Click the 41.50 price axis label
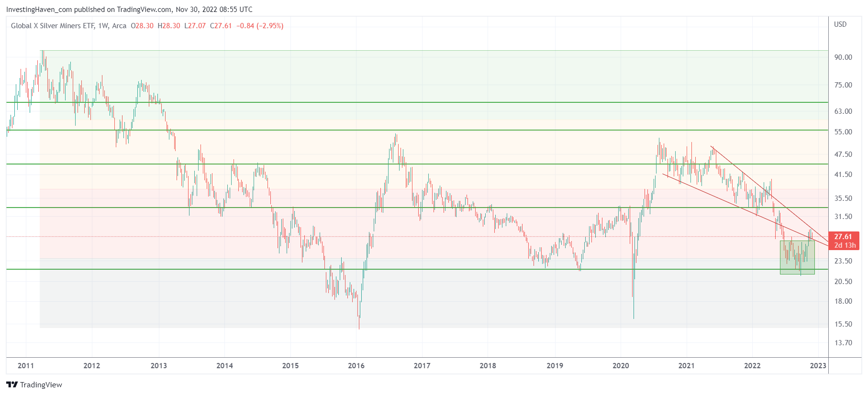Image resolution: width=868 pixels, height=395 pixels. coord(843,175)
